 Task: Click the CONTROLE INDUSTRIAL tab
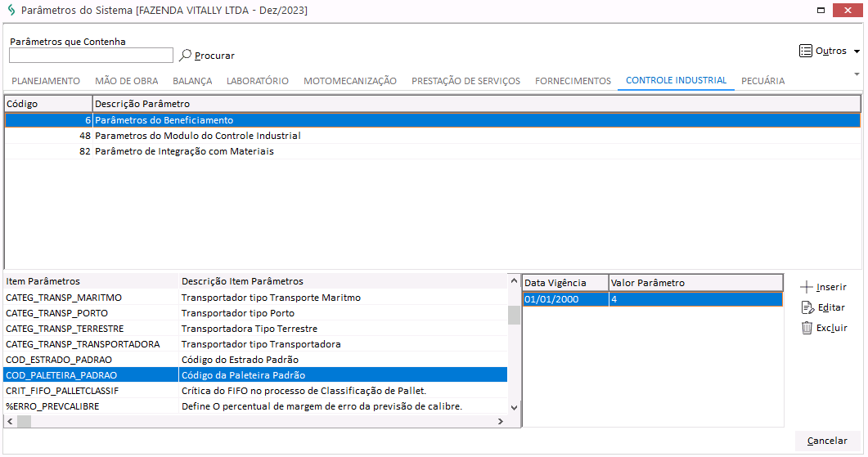point(676,80)
